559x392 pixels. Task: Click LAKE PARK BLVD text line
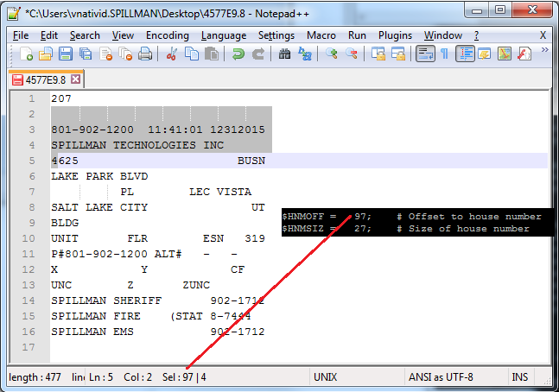pyautogui.click(x=99, y=176)
